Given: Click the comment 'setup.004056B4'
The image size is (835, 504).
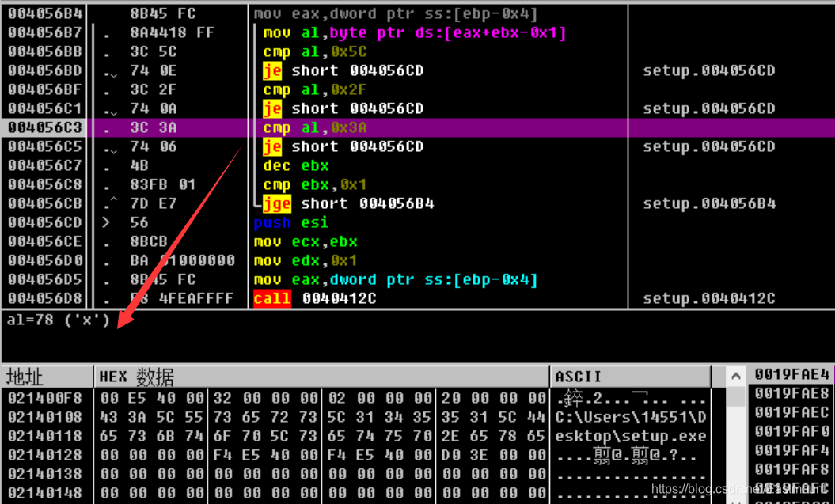Looking at the screenshot, I should [x=709, y=203].
